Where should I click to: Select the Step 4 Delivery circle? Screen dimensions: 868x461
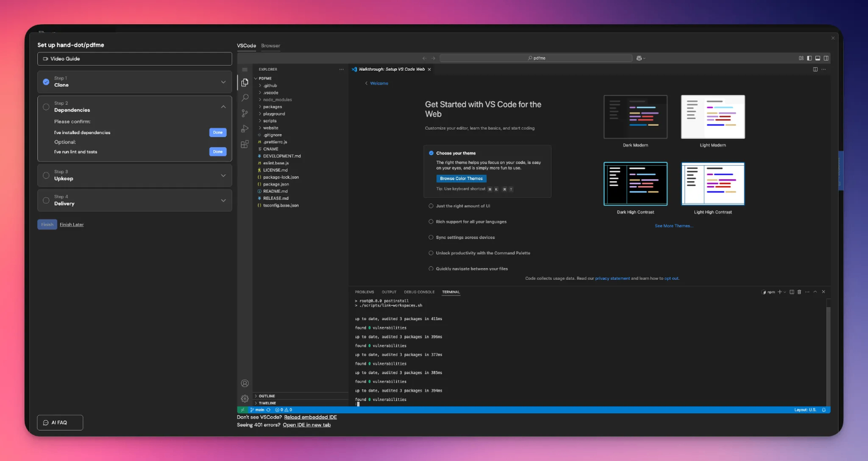coord(46,200)
